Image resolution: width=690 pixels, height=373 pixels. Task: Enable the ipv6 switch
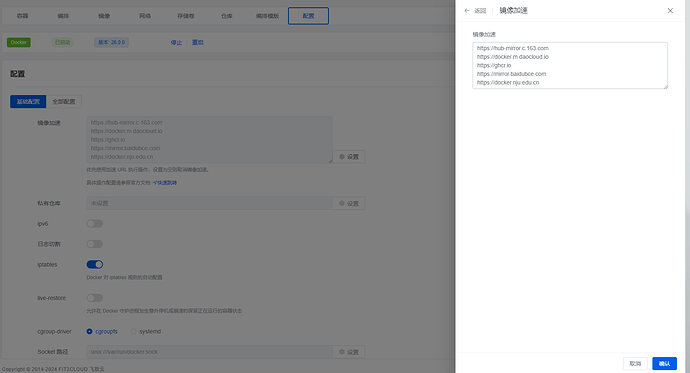pyautogui.click(x=95, y=224)
